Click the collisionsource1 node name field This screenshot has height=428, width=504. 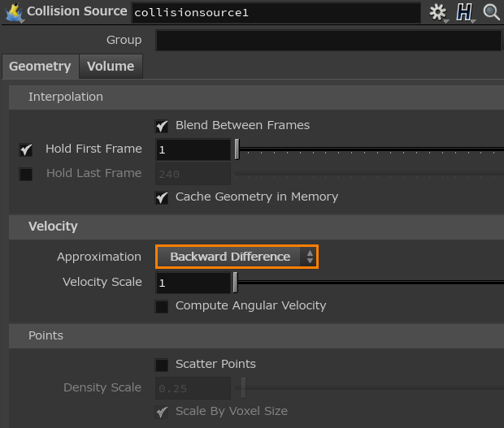[x=276, y=13]
